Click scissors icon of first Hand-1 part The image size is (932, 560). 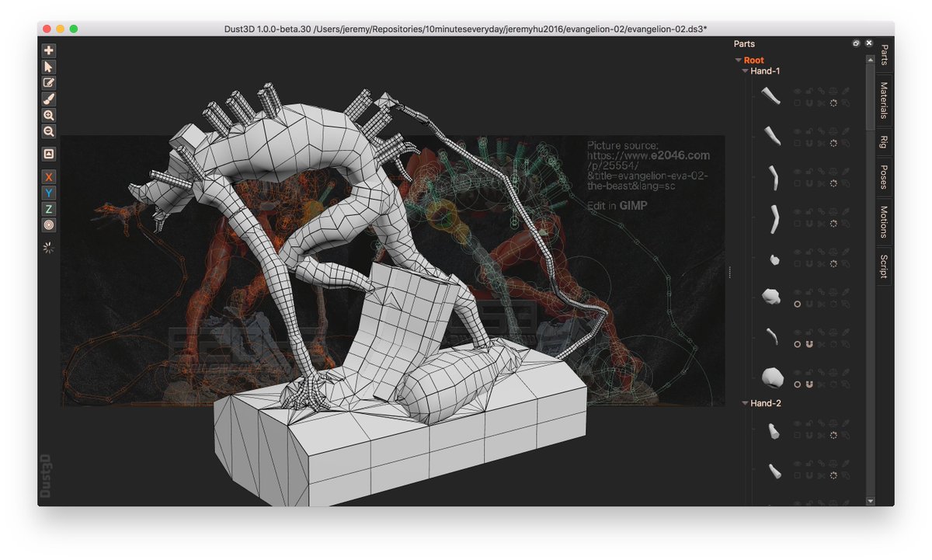point(821,103)
